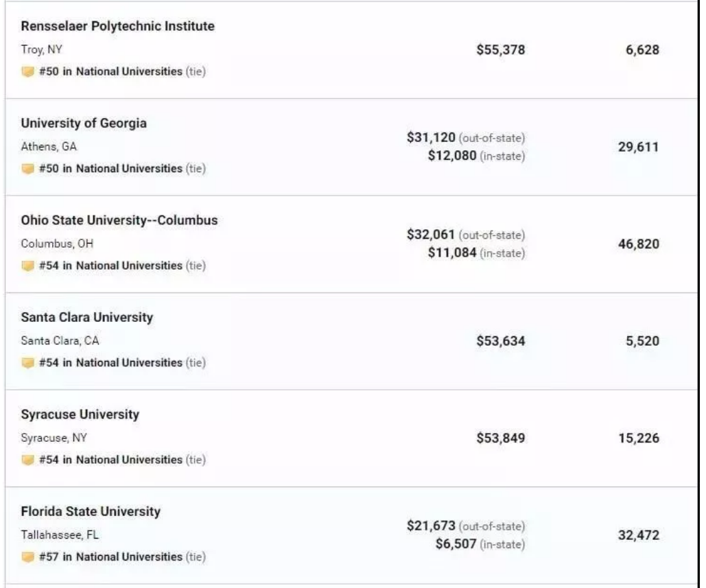Click the $31,120 out-of-state tuition for Georgia
Viewport: 706px width, 588px height.
pos(430,139)
